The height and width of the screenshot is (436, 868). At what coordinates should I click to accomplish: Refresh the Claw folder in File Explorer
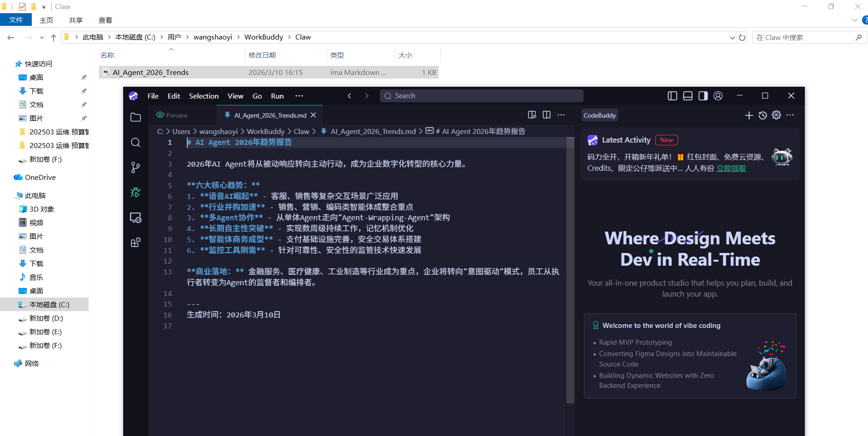tap(742, 37)
